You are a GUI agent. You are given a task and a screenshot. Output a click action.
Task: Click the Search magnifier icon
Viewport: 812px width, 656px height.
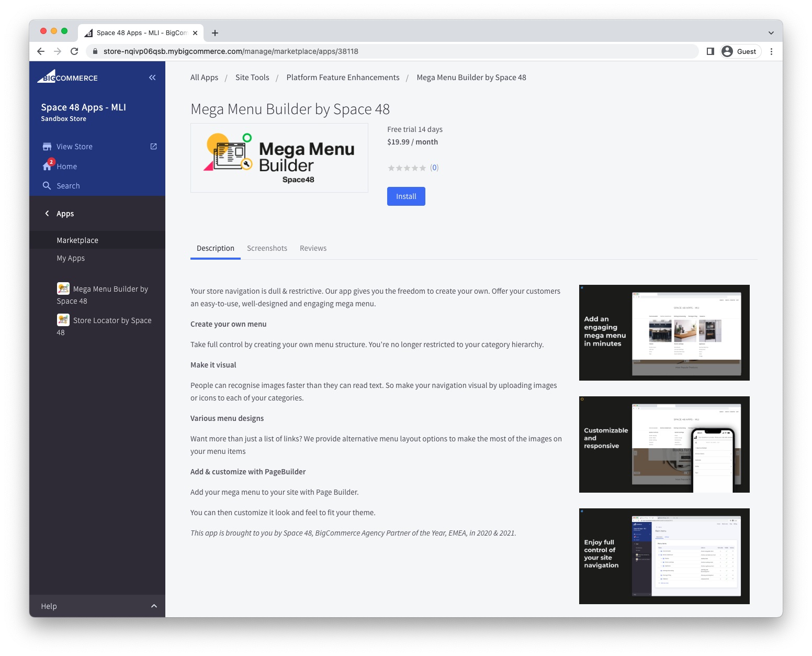pos(47,186)
